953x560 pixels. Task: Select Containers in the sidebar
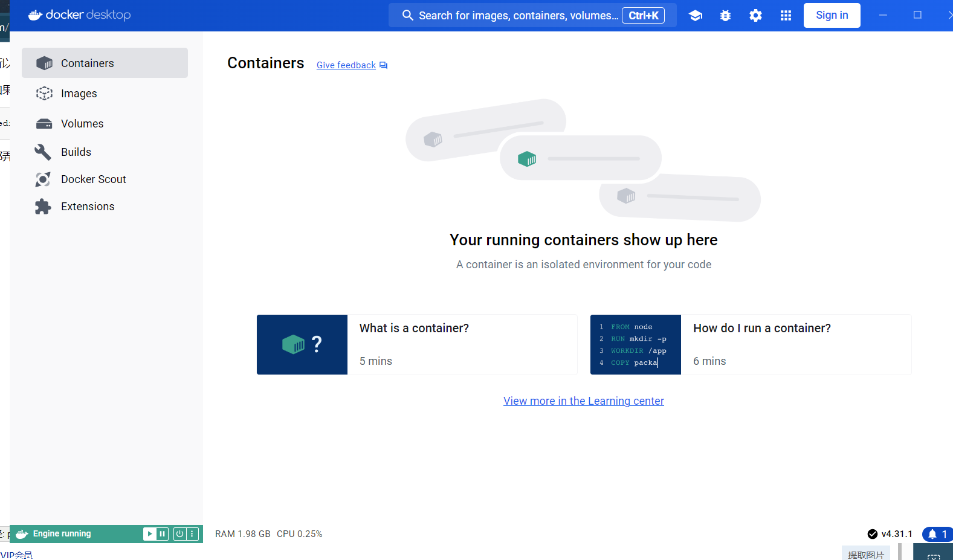click(x=105, y=63)
